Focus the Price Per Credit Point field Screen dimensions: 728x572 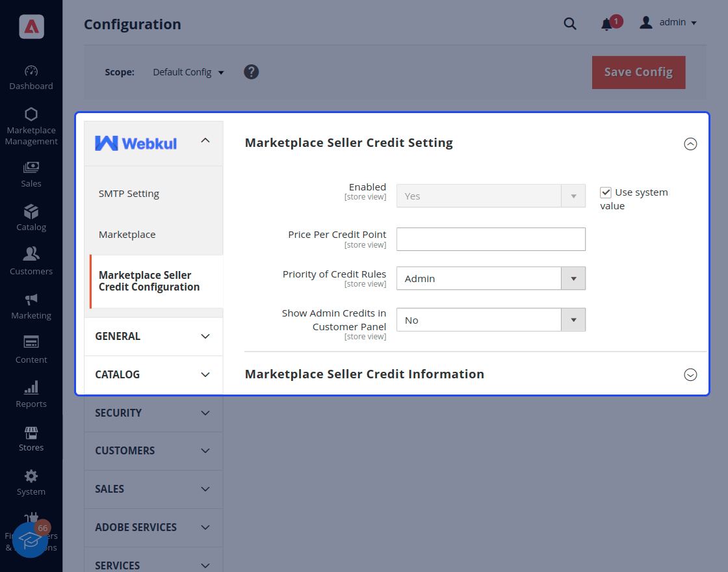(x=491, y=239)
